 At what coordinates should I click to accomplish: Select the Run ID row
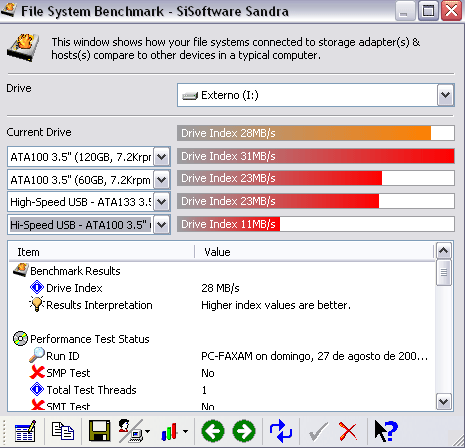221,356
